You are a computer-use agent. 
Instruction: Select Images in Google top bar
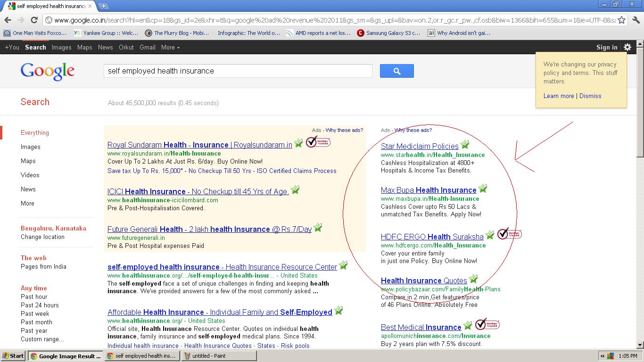61,47
